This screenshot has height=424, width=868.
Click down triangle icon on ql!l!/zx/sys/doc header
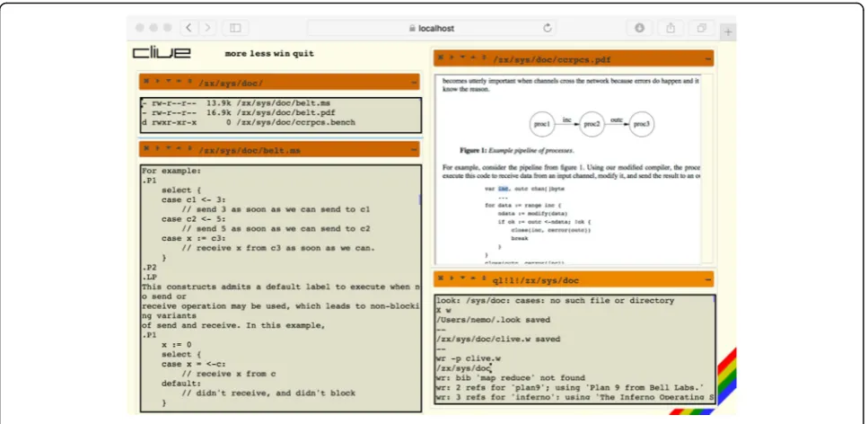click(463, 278)
